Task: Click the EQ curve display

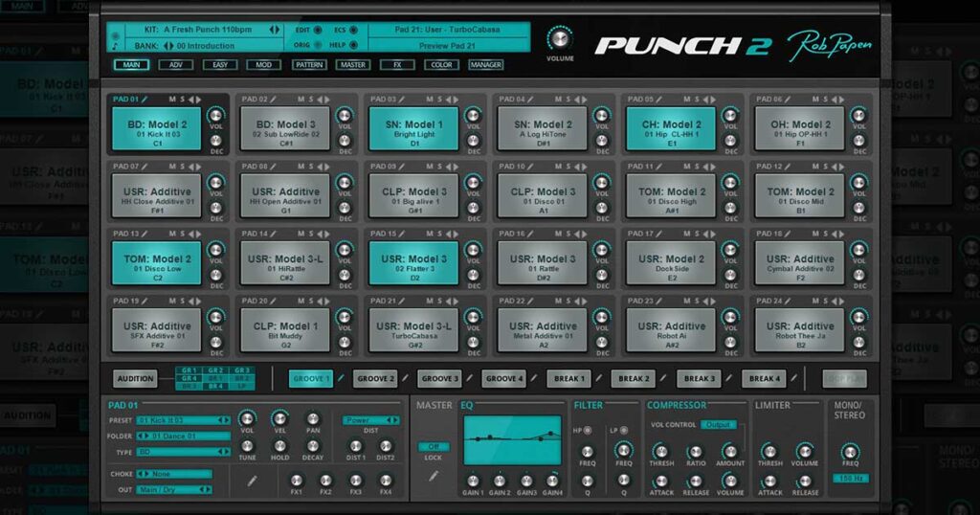Action: (x=513, y=440)
